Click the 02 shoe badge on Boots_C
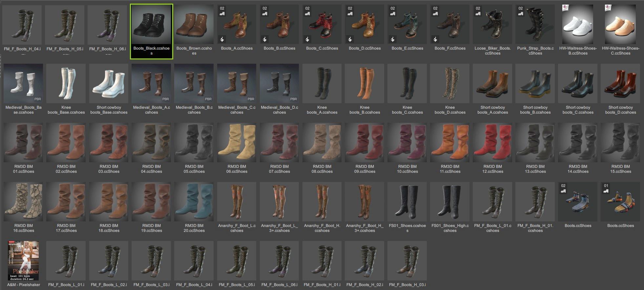 (307, 11)
